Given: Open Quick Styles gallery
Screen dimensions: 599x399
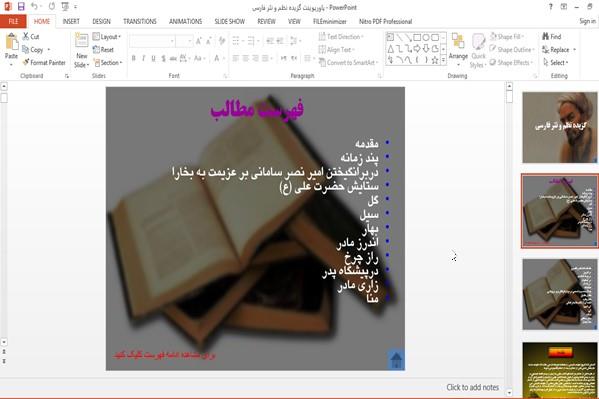Looking at the screenshot, I should (478, 50).
